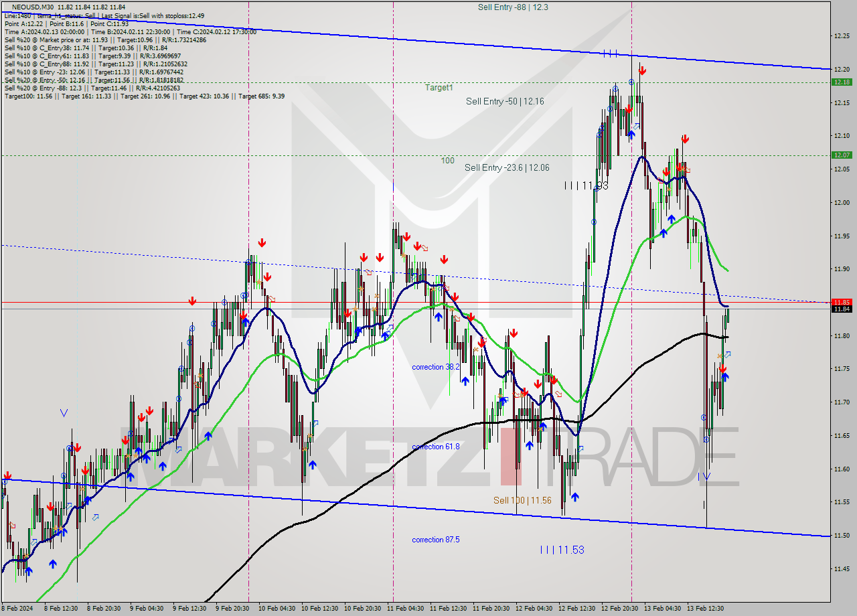Click the 'correction 61.8' label
This screenshot has height=616, width=857.
pyautogui.click(x=435, y=447)
